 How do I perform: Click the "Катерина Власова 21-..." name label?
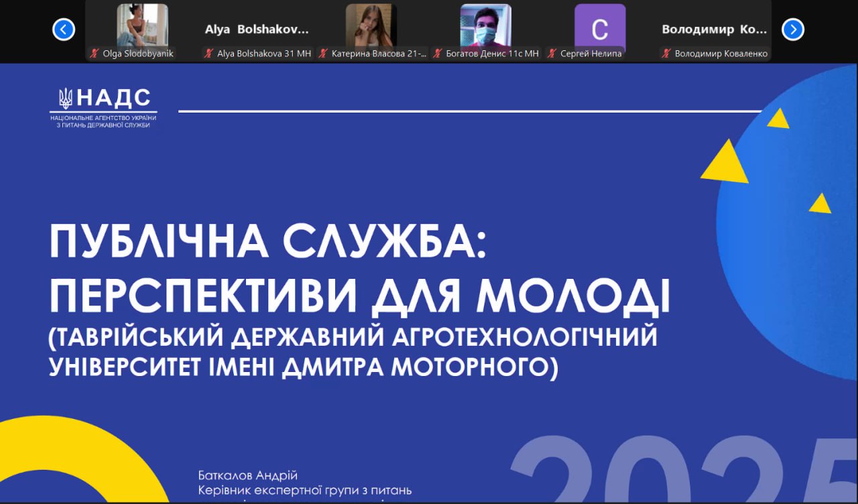379,54
